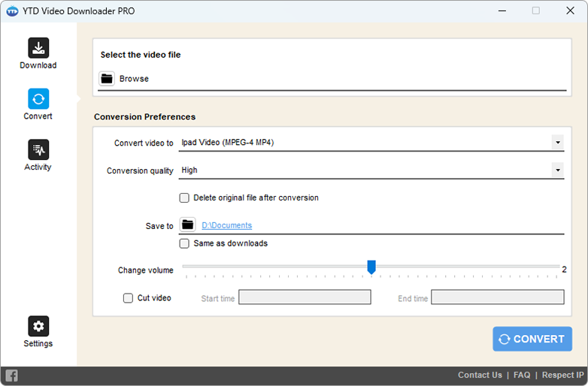
Task: Click the Download label in sidebar
Action: (x=38, y=65)
